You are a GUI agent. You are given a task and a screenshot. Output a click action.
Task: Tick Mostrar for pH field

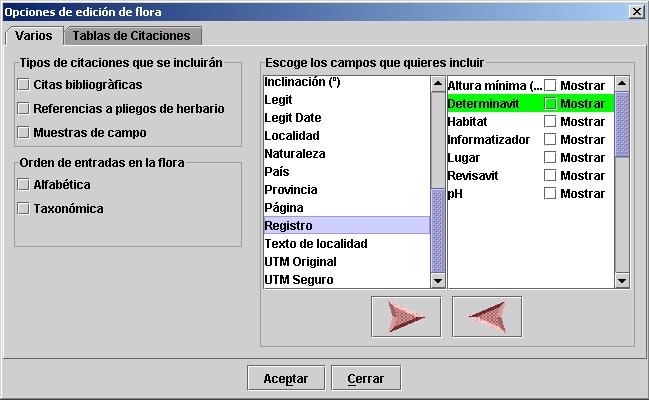pos(550,193)
